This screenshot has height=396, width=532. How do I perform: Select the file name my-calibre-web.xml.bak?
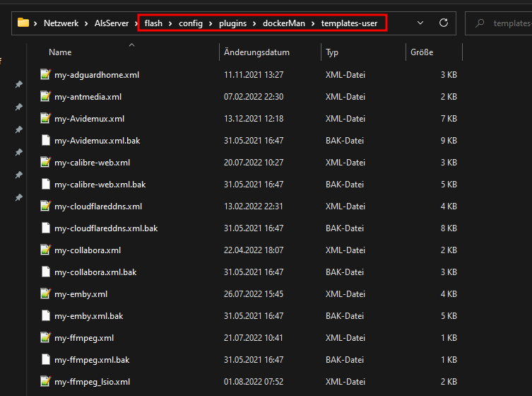click(x=100, y=185)
